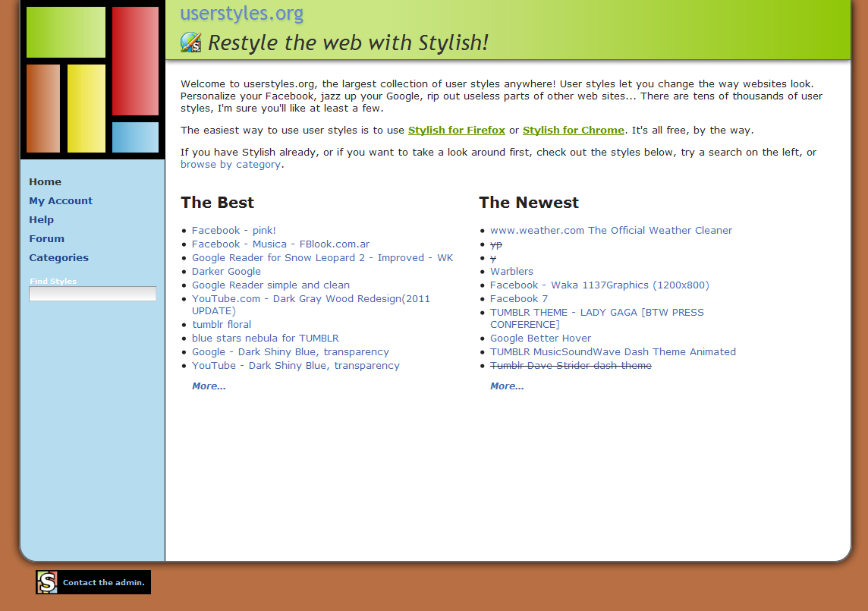This screenshot has height=611, width=868.
Task: Open the Darker Google style
Action: click(226, 272)
